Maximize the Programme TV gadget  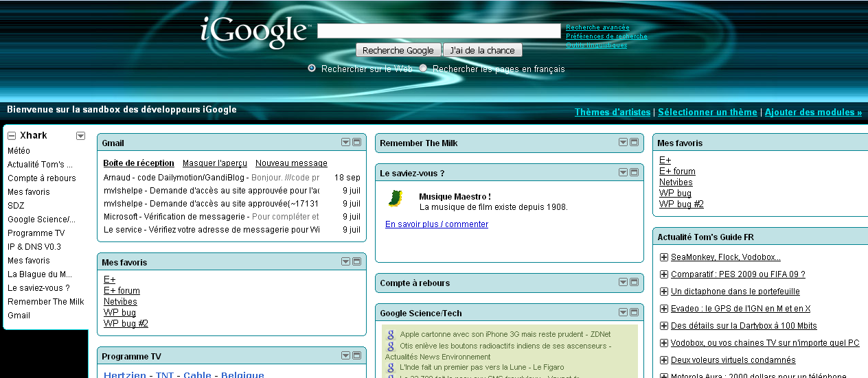point(356,355)
